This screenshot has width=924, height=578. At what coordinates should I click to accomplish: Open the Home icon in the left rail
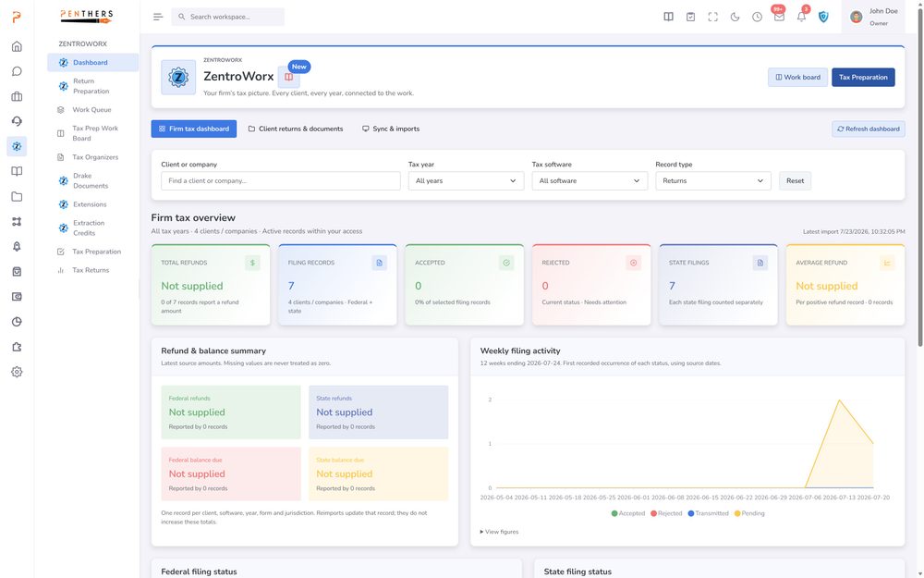[x=17, y=46]
